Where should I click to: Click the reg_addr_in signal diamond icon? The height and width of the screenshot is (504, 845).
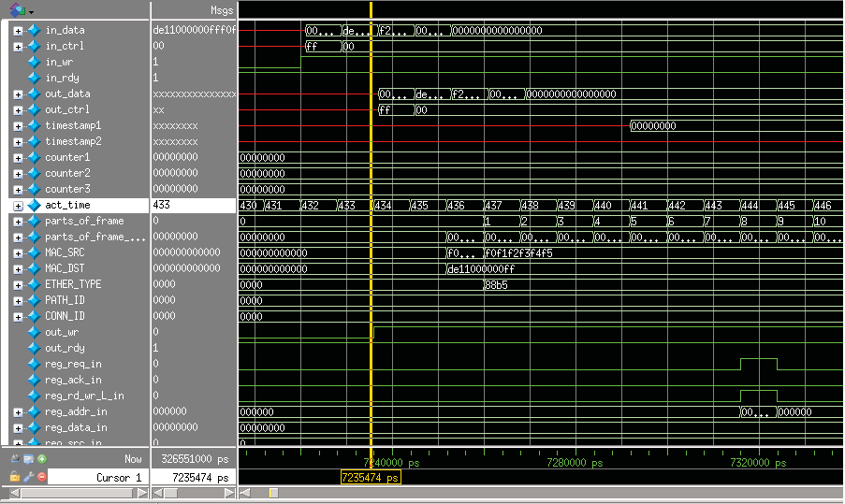pyautogui.click(x=34, y=412)
